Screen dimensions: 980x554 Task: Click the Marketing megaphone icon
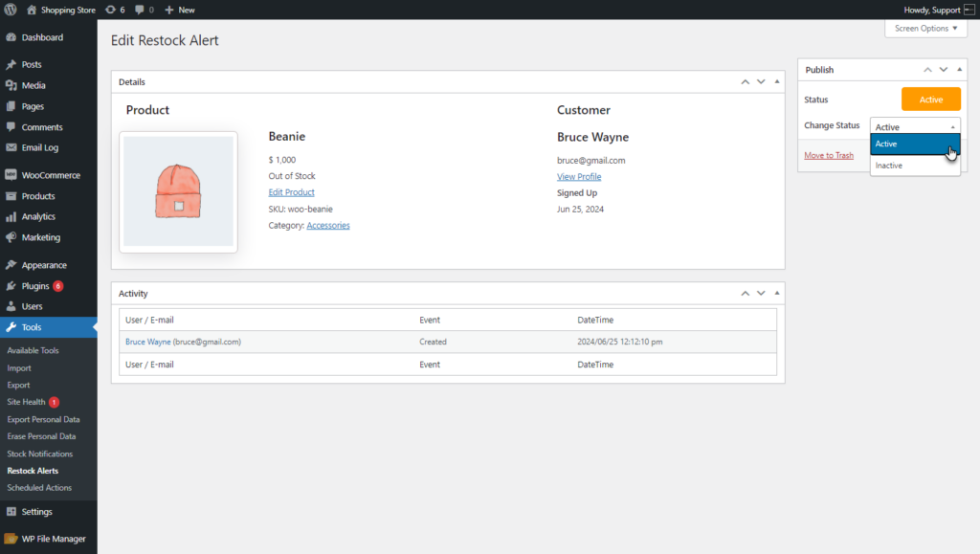tap(11, 237)
